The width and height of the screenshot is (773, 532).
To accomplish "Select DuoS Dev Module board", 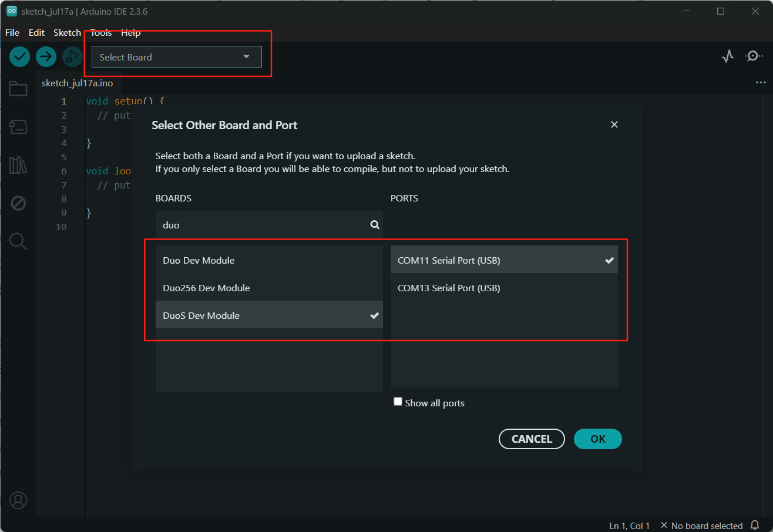I will (269, 315).
